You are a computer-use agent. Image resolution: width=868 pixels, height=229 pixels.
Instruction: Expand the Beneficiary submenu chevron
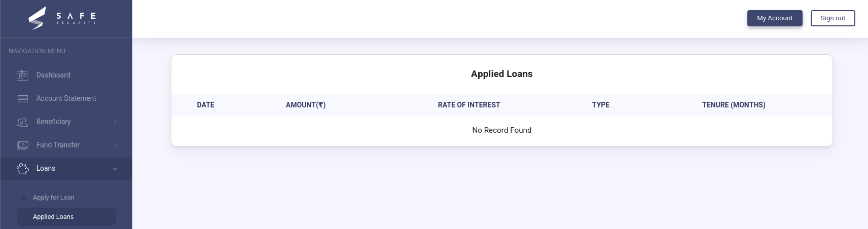[116, 122]
